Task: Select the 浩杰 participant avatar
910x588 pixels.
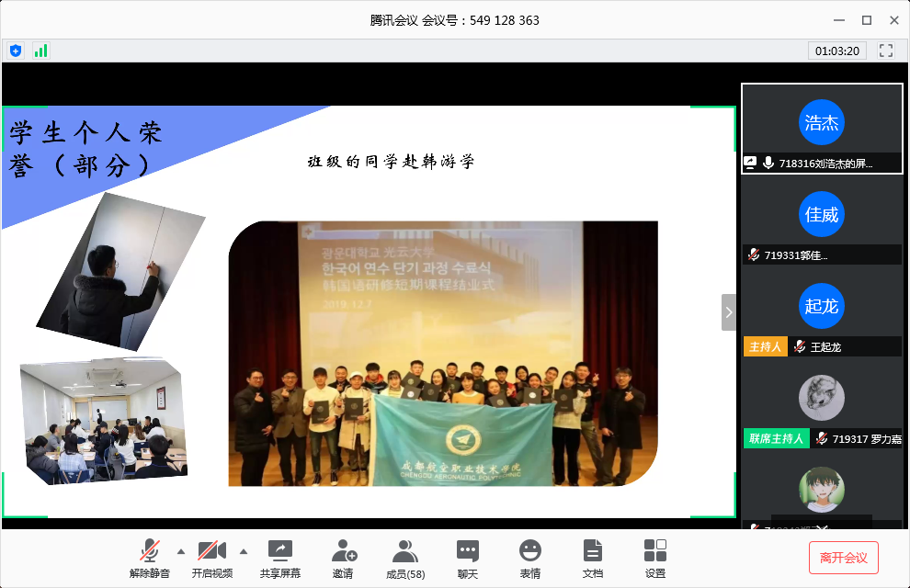Action: pos(821,122)
